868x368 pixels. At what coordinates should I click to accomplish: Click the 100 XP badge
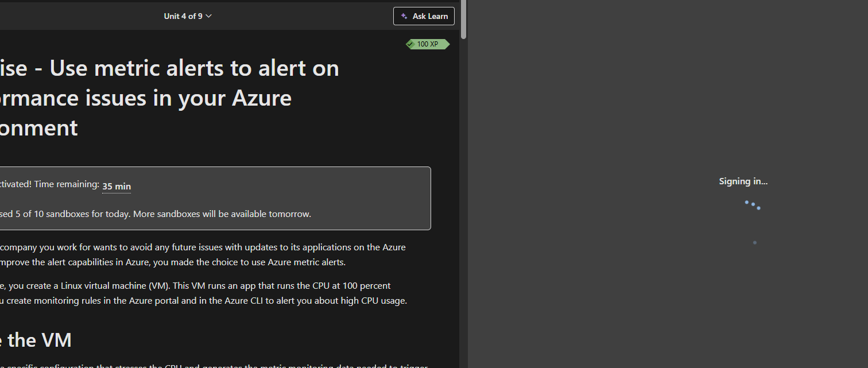(x=428, y=44)
